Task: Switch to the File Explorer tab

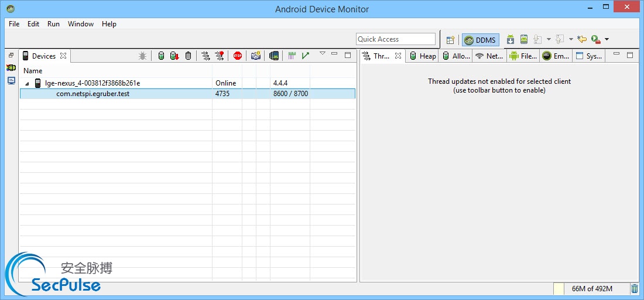Action: click(x=523, y=56)
